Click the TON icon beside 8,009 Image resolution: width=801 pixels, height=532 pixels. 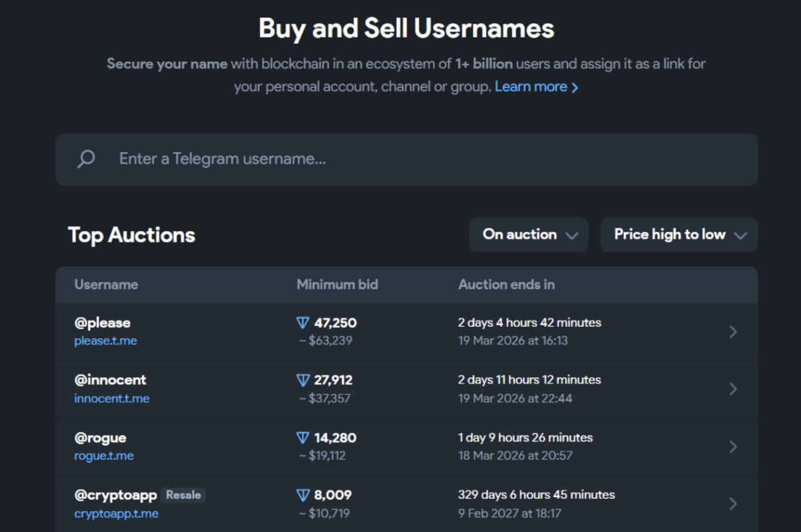(303, 495)
